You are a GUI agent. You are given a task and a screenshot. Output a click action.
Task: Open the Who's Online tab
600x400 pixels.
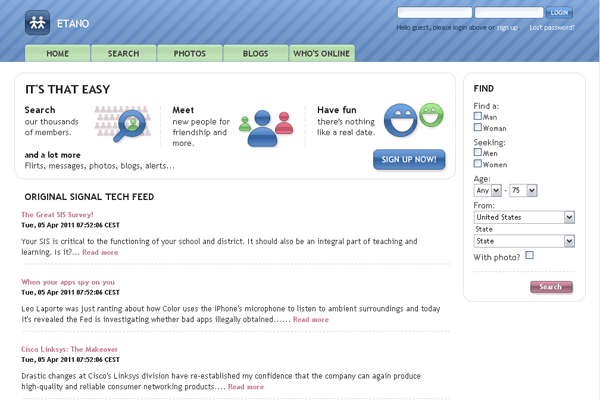click(322, 53)
